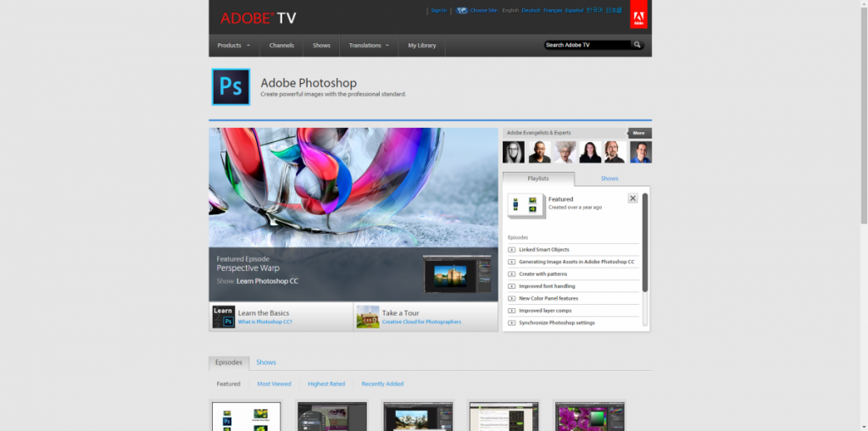Select the Recently Added filter

click(x=382, y=384)
